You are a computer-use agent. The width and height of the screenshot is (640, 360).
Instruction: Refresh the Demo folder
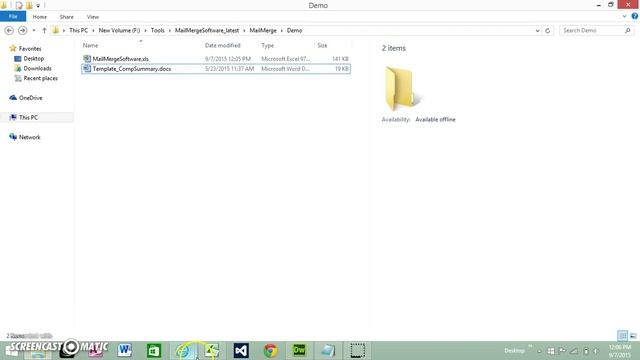(x=548, y=31)
